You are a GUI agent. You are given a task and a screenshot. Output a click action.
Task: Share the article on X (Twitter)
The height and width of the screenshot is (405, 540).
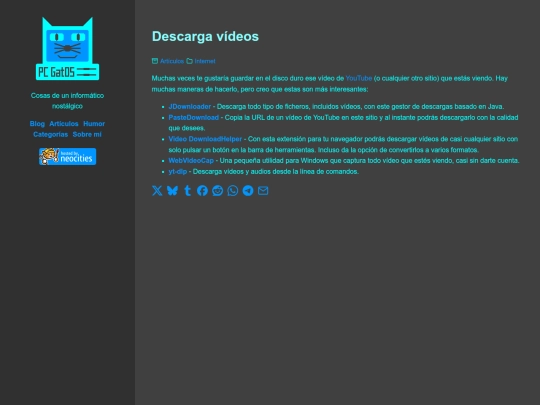pos(157,190)
